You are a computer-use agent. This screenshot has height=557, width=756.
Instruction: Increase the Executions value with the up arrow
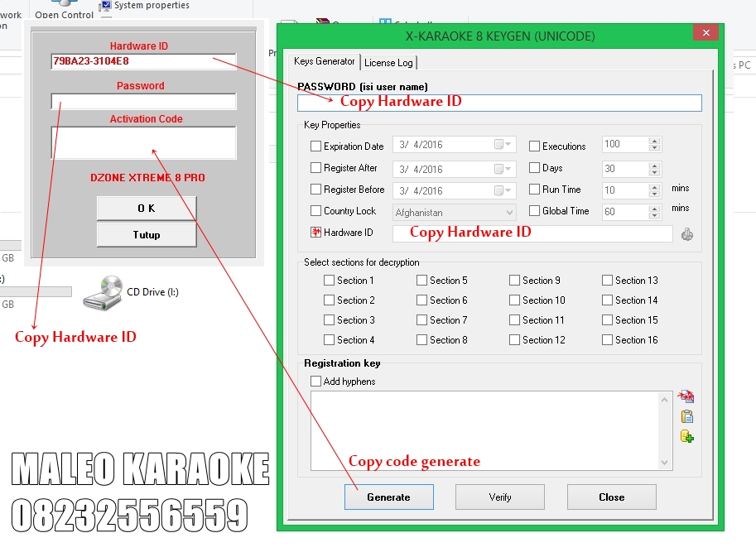(652, 141)
